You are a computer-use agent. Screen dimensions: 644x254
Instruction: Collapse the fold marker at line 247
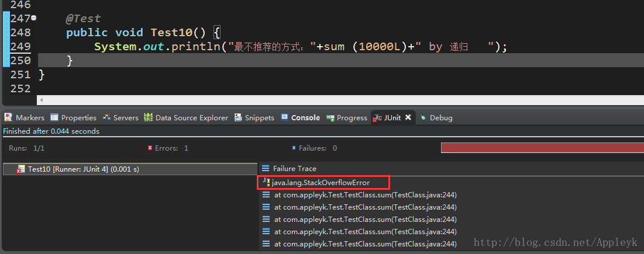pos(34,18)
